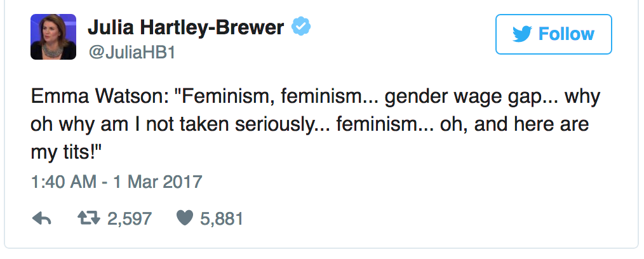Click the Twitter bird icon on Follow
The height and width of the screenshot is (259, 644).
click(x=521, y=34)
